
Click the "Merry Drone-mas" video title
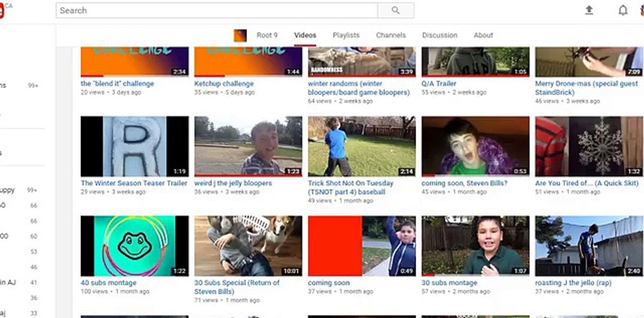tap(587, 88)
